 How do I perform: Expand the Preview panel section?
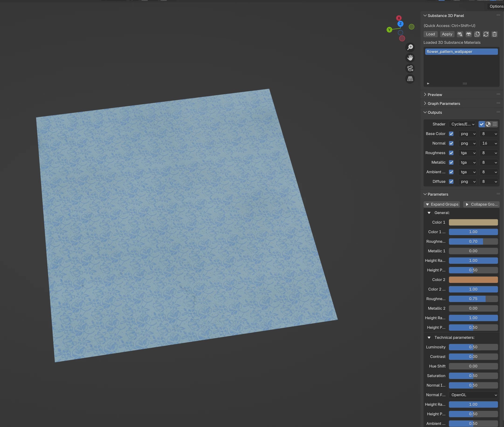[x=435, y=95]
